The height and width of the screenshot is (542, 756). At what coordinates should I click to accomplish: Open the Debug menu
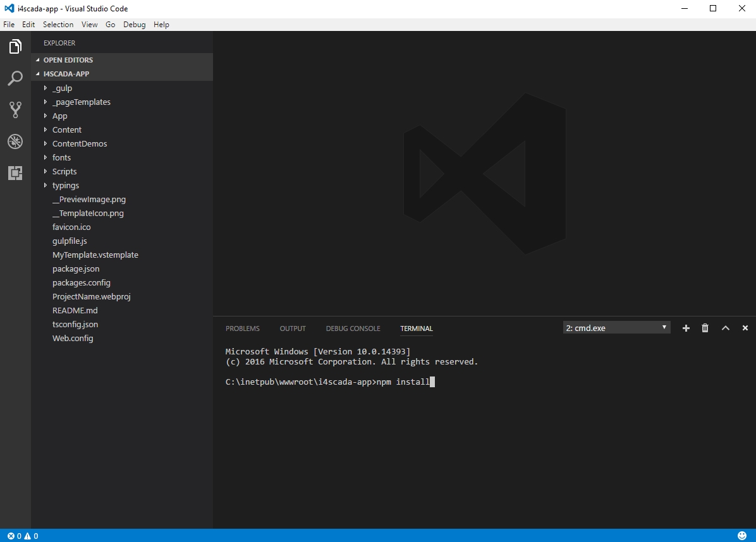[134, 24]
